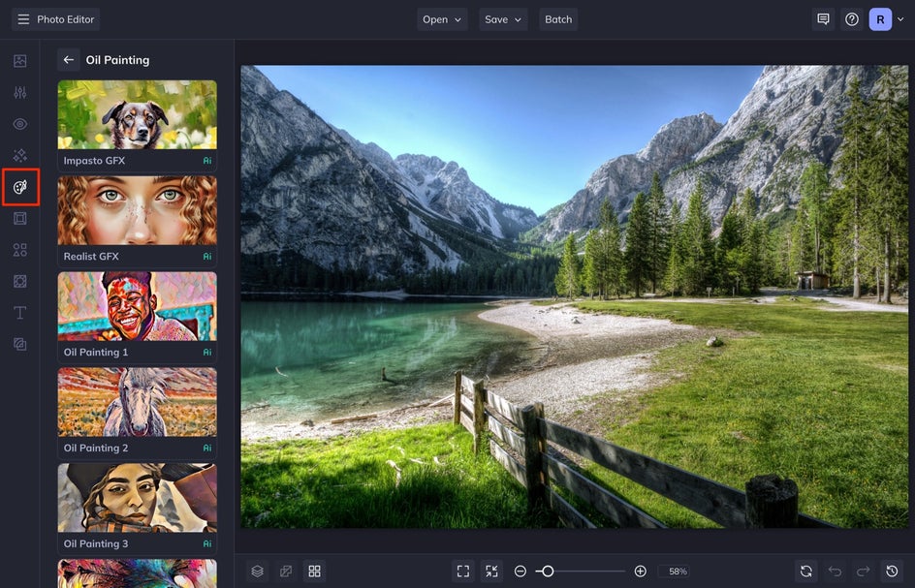Screen dimensions: 915x588
Task: Open the R user profile avatar
Action: (x=880, y=19)
